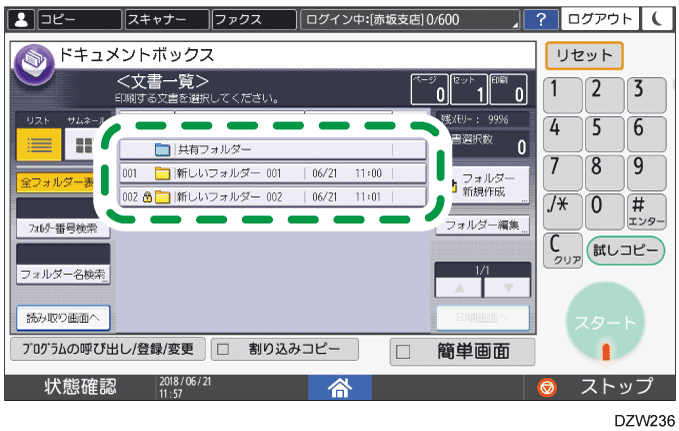Activate energy saver moon icon

click(x=657, y=19)
